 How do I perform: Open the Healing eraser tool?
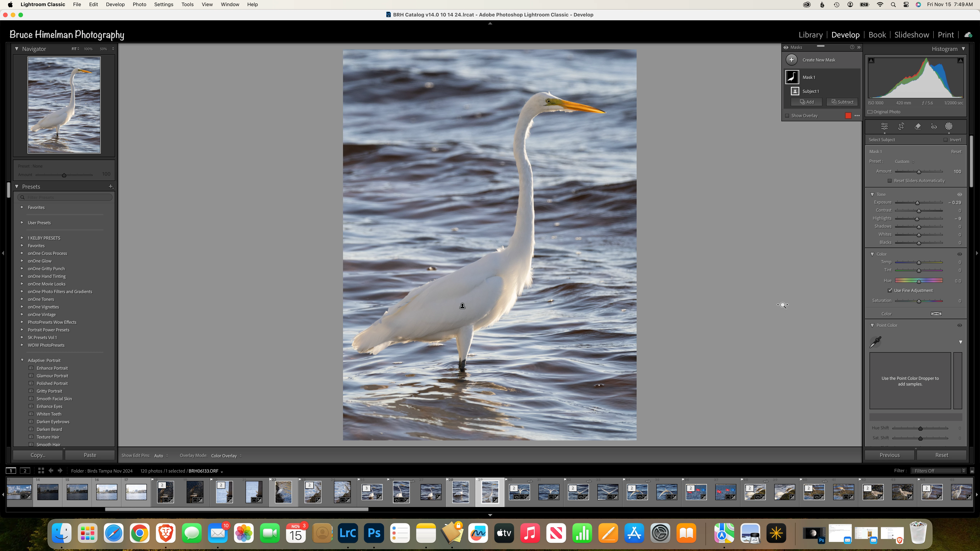(918, 127)
